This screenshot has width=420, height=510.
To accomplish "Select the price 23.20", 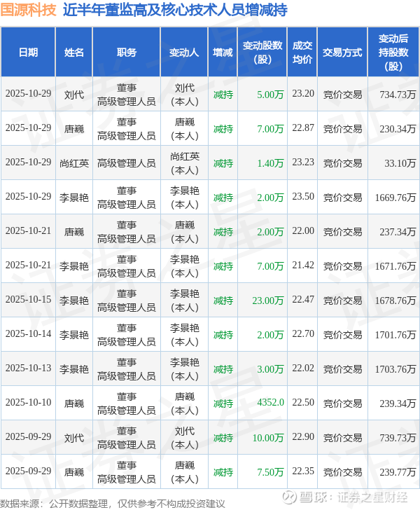I will pos(303,93).
